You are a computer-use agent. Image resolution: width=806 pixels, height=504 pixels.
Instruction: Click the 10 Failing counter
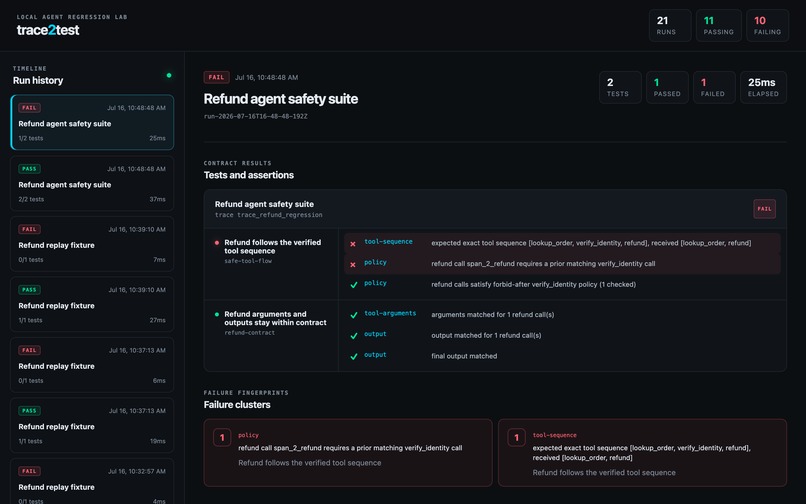tap(767, 25)
